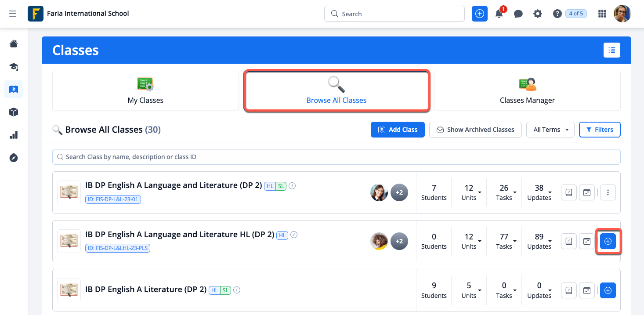Image resolution: width=644 pixels, height=315 pixels.
Task: Open the graduation cap sidebar icon
Action: point(14,67)
